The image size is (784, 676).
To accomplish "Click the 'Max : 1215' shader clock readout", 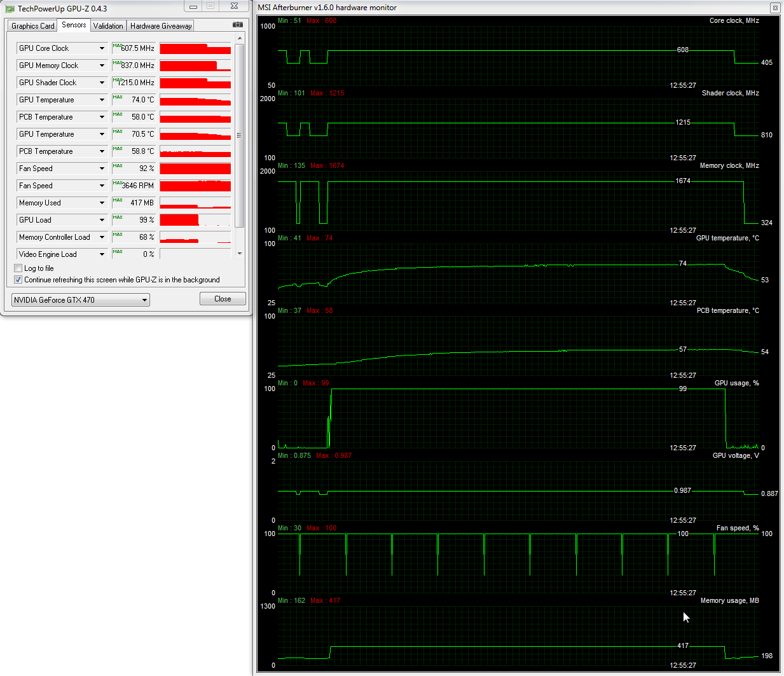I will [x=327, y=93].
